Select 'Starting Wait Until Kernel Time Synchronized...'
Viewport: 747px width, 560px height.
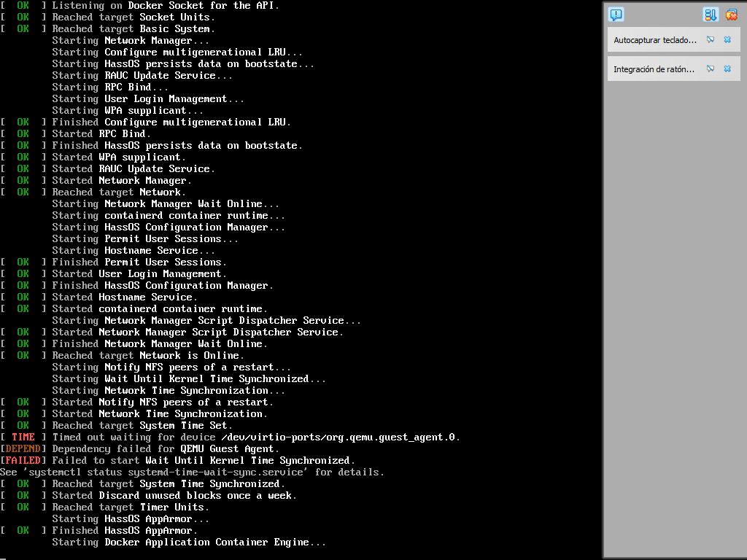pos(189,379)
